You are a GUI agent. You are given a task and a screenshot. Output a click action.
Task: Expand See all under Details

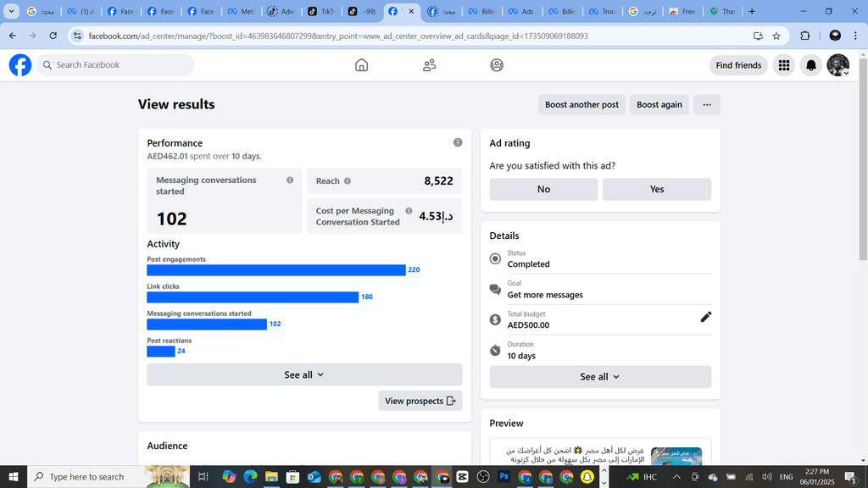[600, 376]
